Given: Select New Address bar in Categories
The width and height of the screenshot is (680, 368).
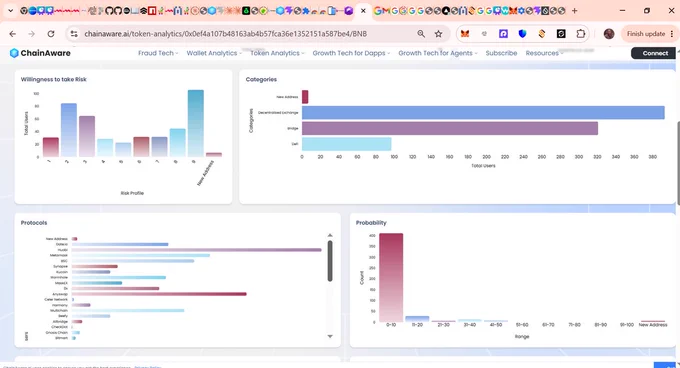Looking at the screenshot, I should click(x=305, y=97).
